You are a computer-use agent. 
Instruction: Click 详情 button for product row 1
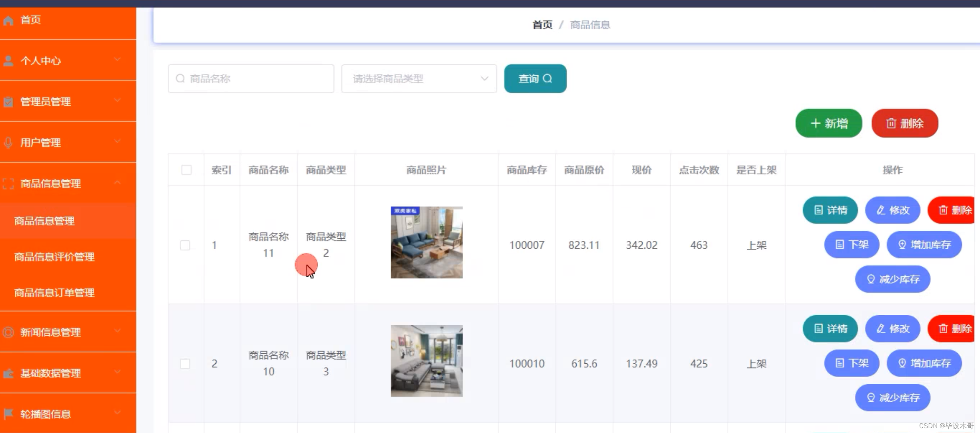coord(830,210)
